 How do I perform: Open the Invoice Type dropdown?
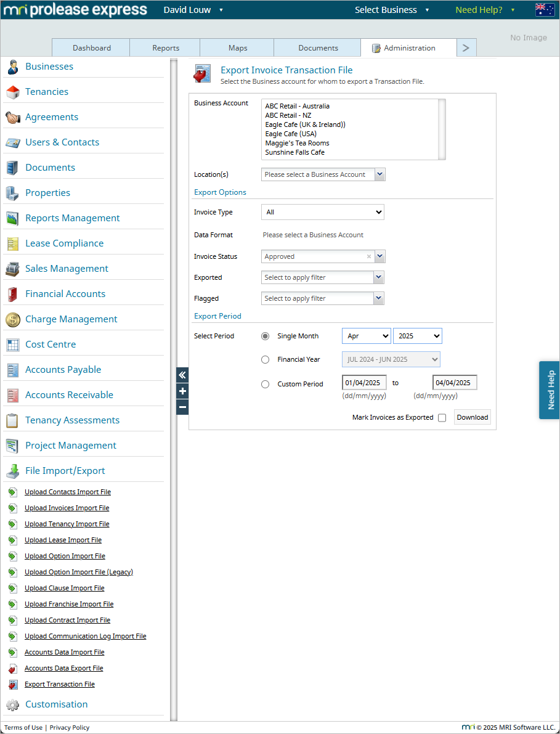tap(322, 212)
